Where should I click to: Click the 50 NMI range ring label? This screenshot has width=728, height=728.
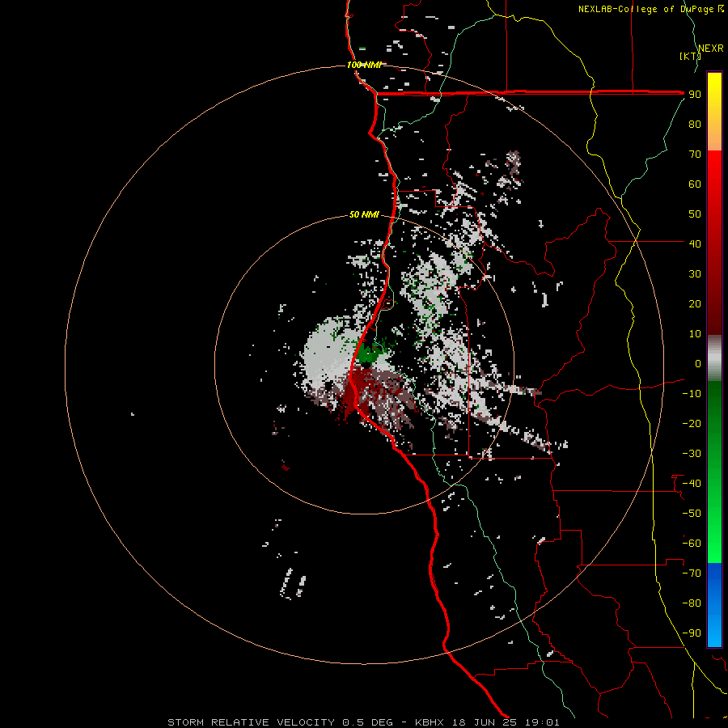365,214
